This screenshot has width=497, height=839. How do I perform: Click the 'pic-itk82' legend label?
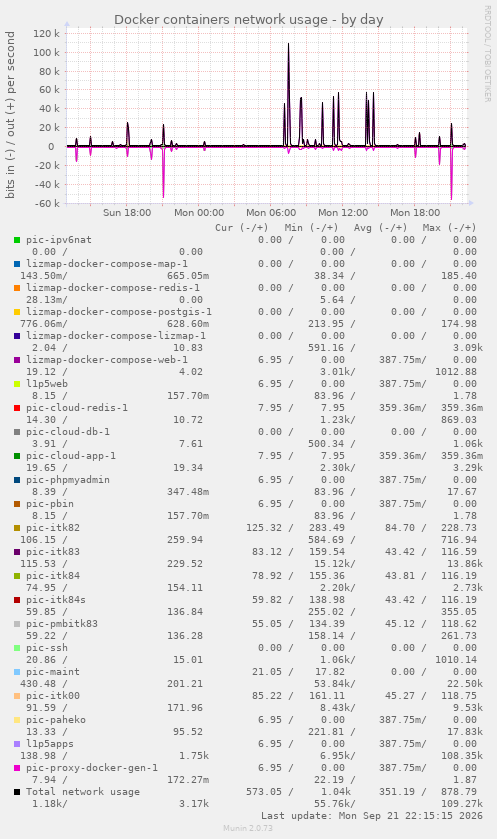coord(53,528)
